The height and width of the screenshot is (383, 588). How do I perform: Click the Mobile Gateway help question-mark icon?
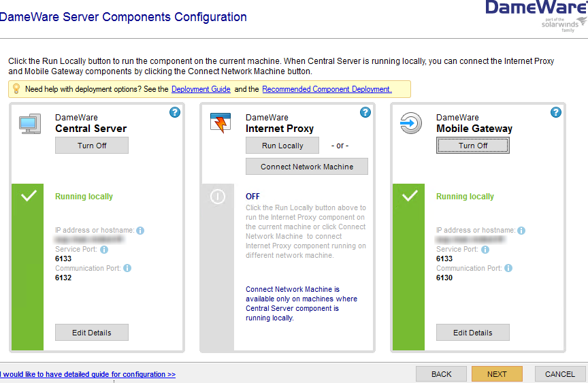556,112
